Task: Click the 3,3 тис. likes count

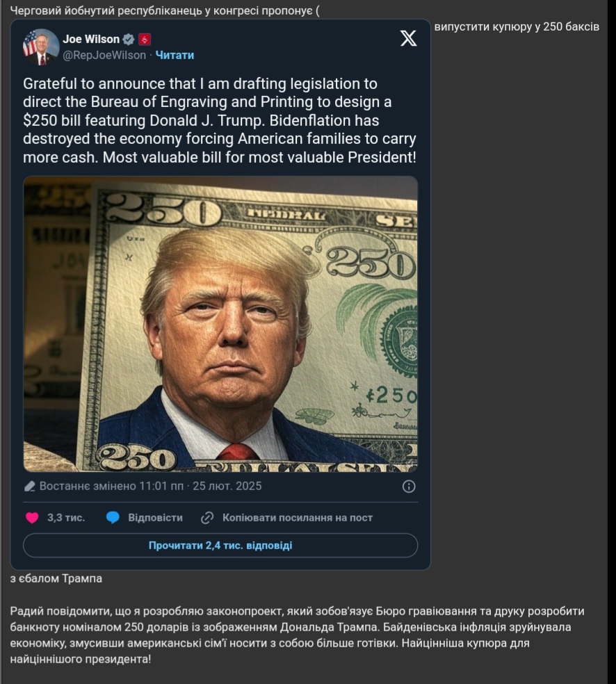Action: point(66,518)
